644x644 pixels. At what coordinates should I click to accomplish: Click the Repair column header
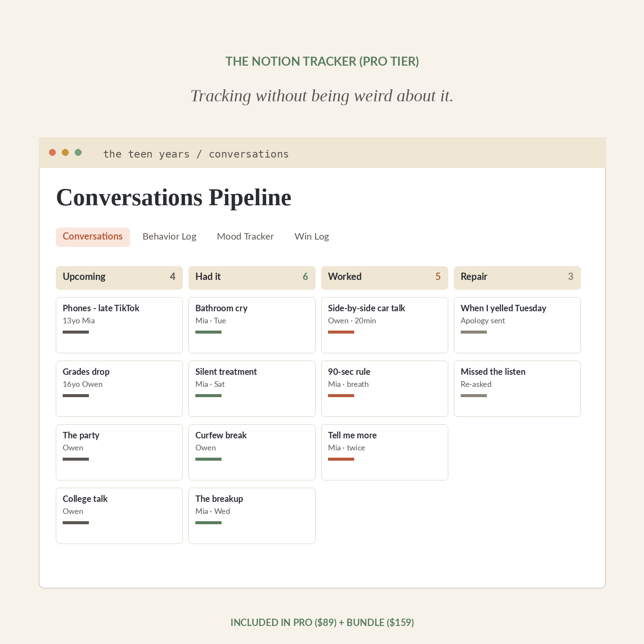point(517,278)
